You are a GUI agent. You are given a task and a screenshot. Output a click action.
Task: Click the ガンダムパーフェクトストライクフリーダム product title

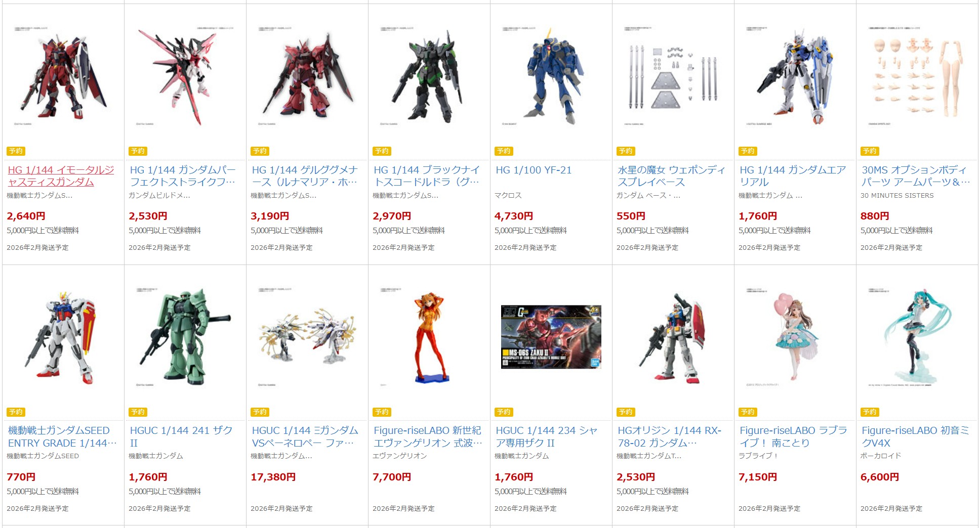(182, 176)
